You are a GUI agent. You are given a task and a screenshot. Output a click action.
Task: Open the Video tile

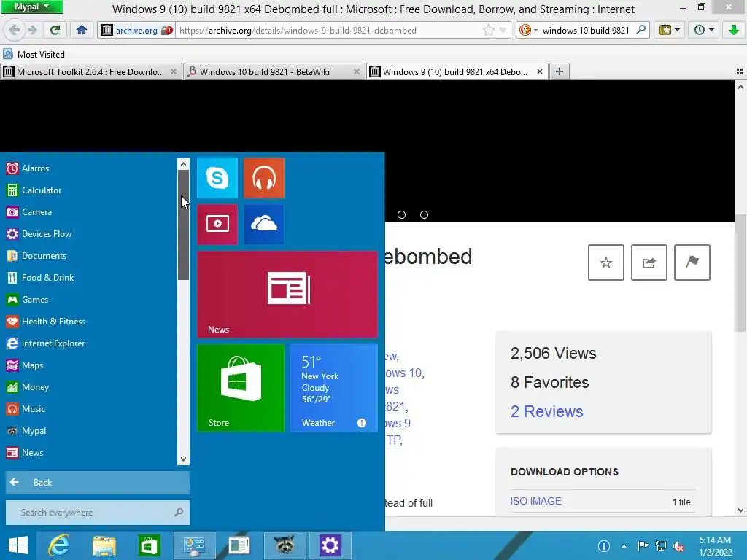(217, 225)
